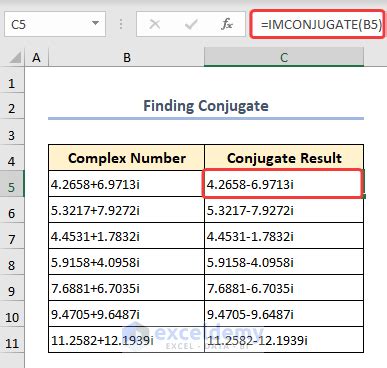
Task: Click the Finding Conjugate title cell
Action: [206, 106]
